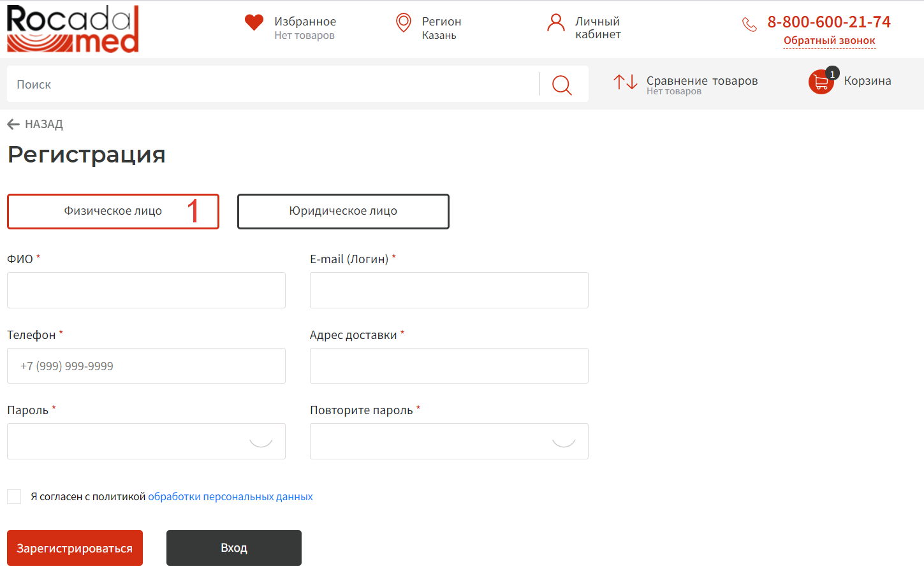This screenshot has width=924, height=583.
Task: Click the phone handset icon
Action: (749, 25)
